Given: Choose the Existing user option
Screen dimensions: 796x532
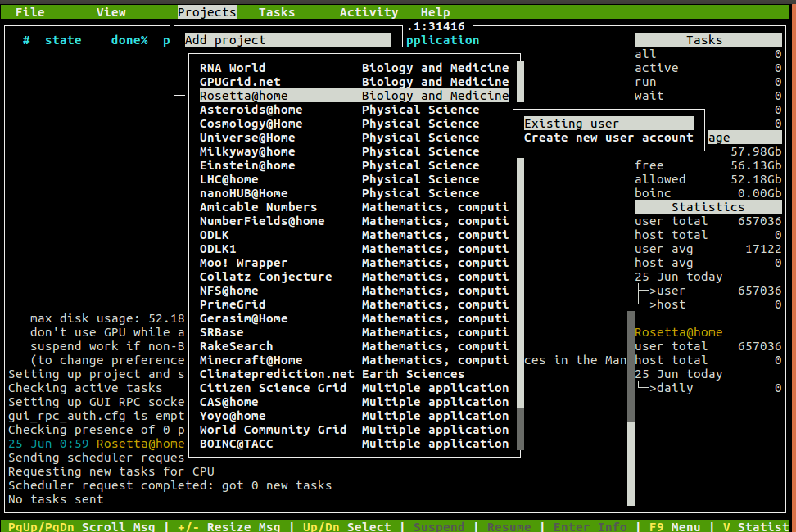Looking at the screenshot, I should point(608,124).
